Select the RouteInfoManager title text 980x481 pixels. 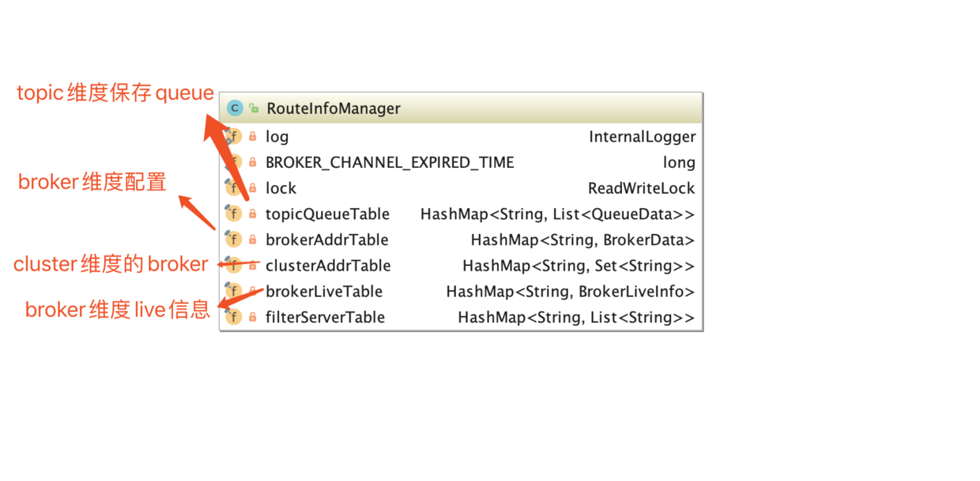pyautogui.click(x=333, y=108)
